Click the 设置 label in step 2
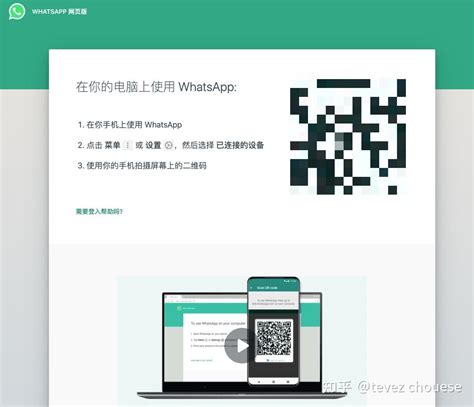The height and width of the screenshot is (407, 474). pyautogui.click(x=154, y=145)
